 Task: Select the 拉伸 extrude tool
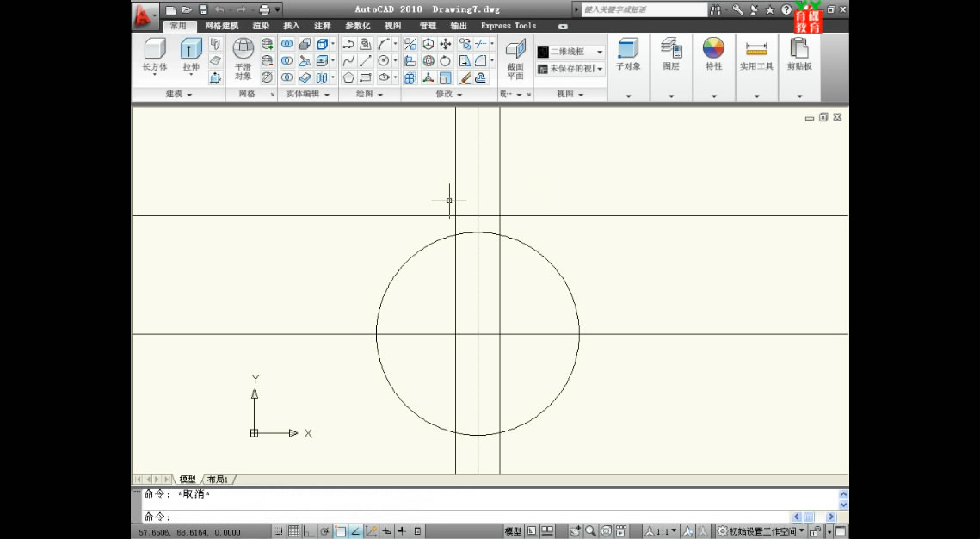(191, 55)
